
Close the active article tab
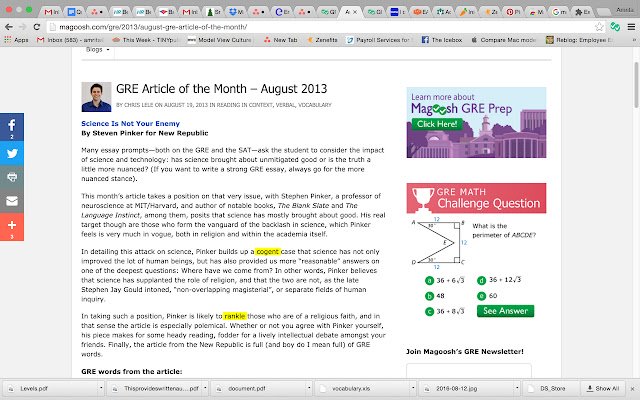355,12
